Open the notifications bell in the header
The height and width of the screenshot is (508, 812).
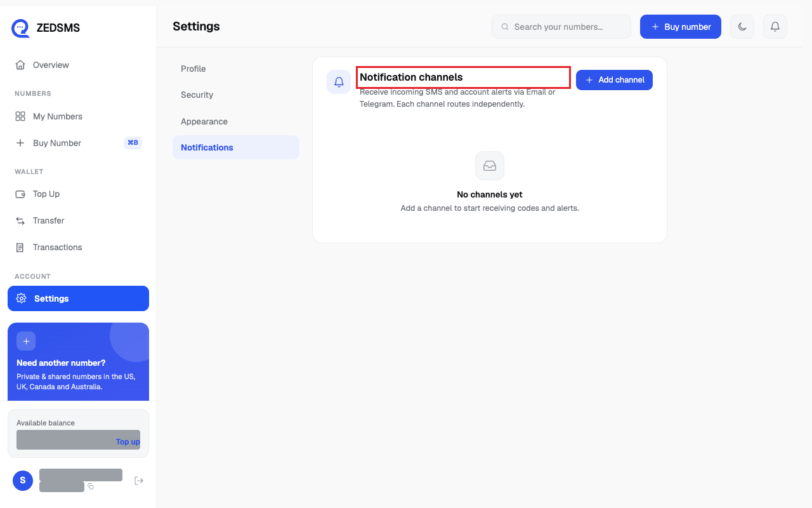pyautogui.click(x=775, y=27)
